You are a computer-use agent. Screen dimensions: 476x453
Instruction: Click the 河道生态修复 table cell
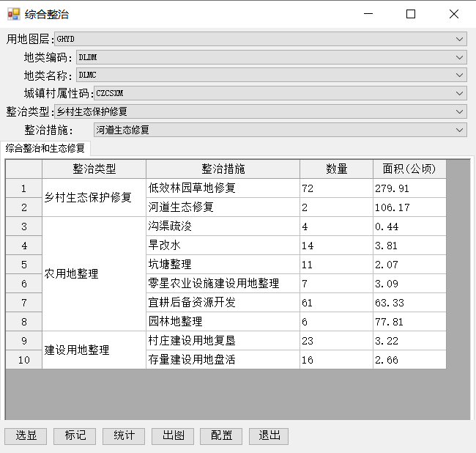pyautogui.click(x=223, y=207)
